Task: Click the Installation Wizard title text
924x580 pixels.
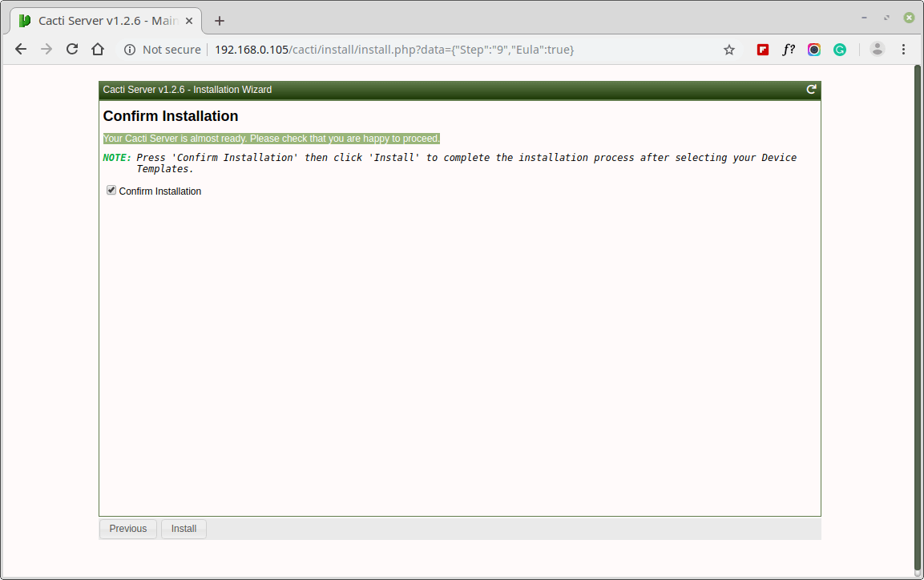Action: click(188, 90)
